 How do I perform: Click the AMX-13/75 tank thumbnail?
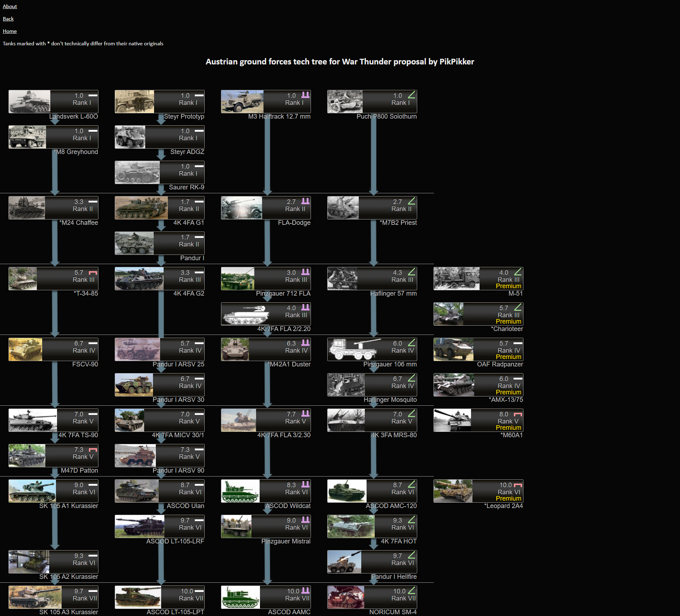[x=454, y=385]
